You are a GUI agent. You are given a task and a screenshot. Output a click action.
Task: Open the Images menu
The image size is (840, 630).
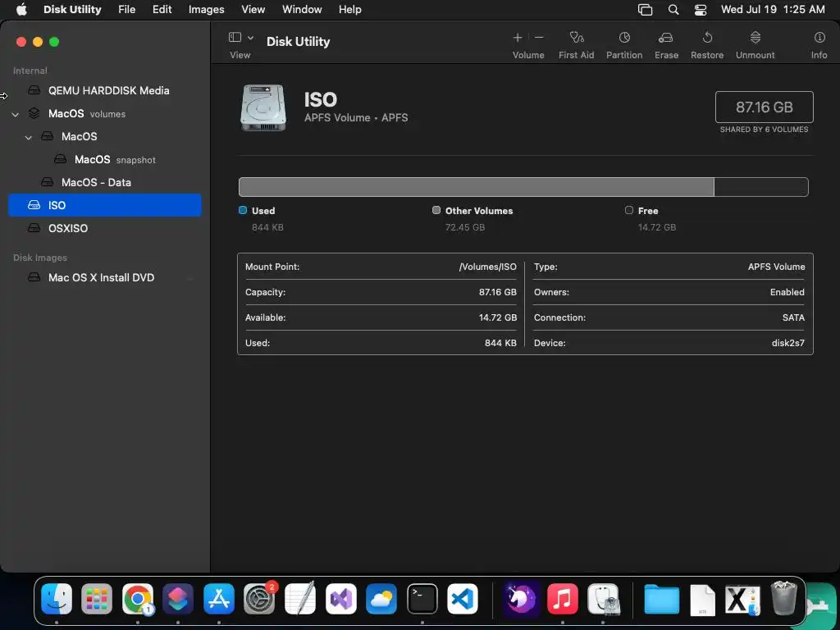(x=206, y=10)
